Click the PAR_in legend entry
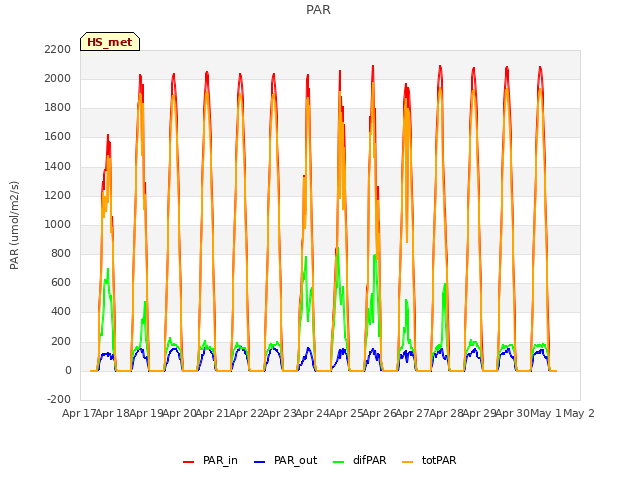This screenshot has width=640, height=480. pyautogui.click(x=210, y=460)
